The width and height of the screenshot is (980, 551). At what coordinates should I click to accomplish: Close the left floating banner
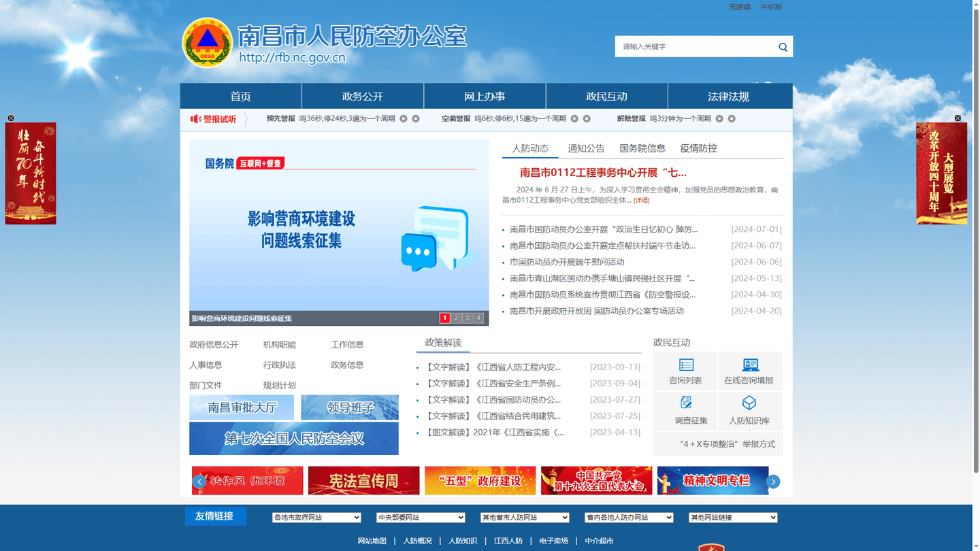pos(11,118)
